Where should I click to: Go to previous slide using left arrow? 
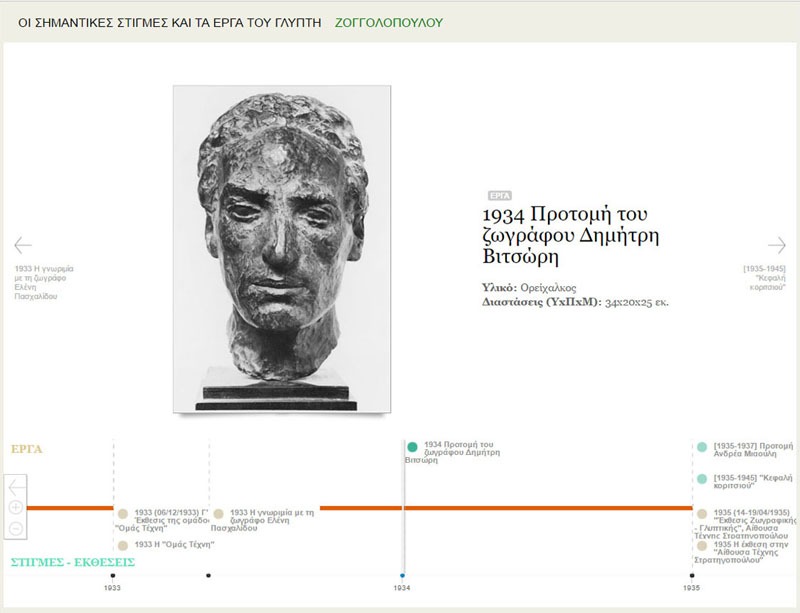23,245
